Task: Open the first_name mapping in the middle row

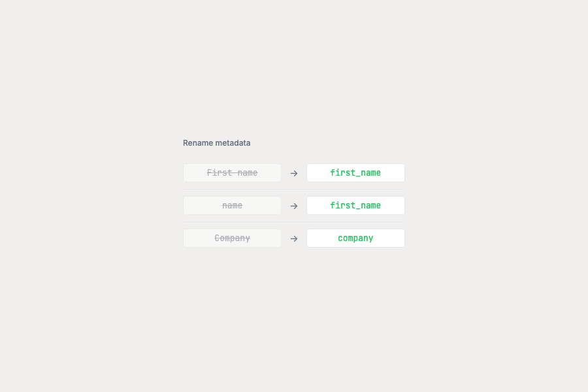Action: tap(355, 205)
